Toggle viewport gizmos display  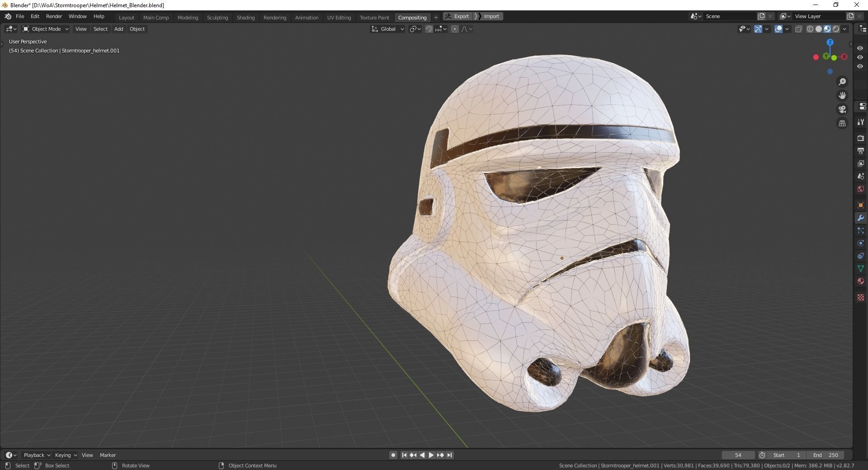tap(758, 29)
